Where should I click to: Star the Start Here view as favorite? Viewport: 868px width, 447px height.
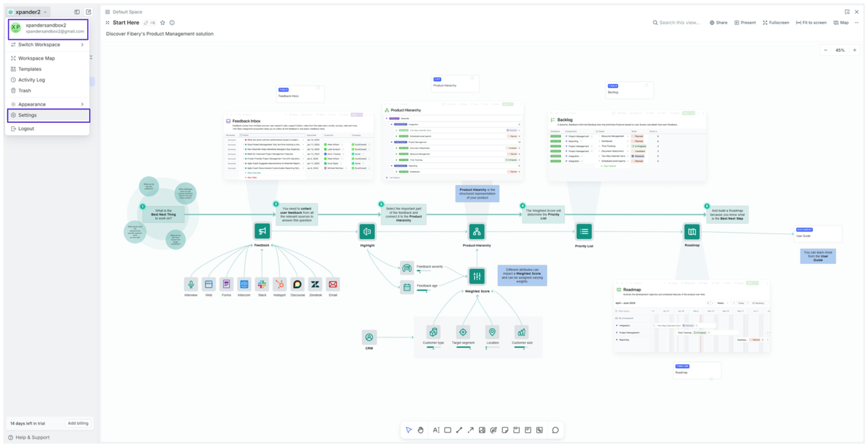[163, 23]
